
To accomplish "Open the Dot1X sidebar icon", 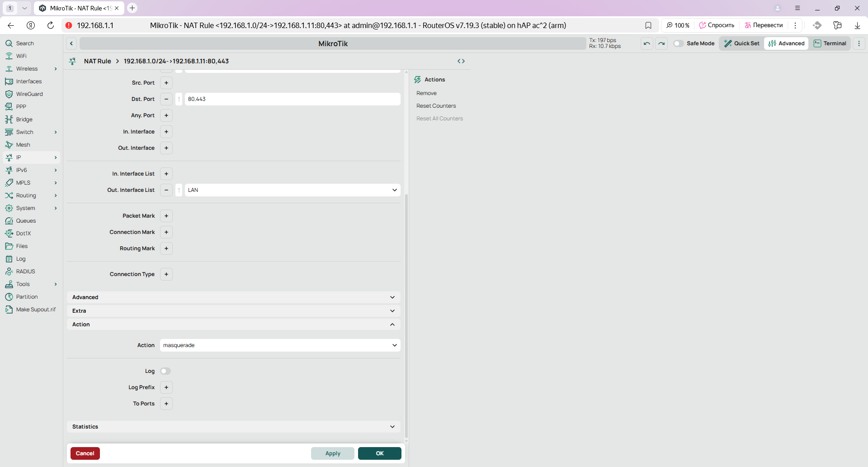I will pyautogui.click(x=9, y=233).
